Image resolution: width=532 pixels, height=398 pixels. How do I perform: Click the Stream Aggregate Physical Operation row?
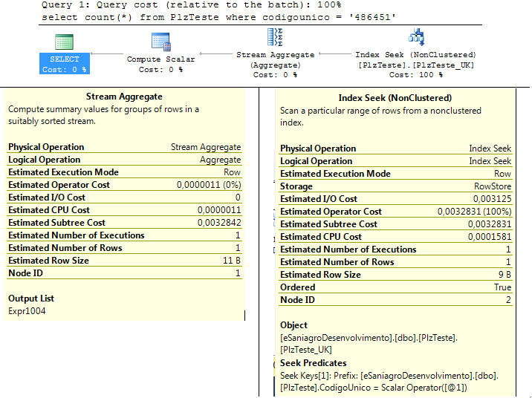[x=124, y=147]
